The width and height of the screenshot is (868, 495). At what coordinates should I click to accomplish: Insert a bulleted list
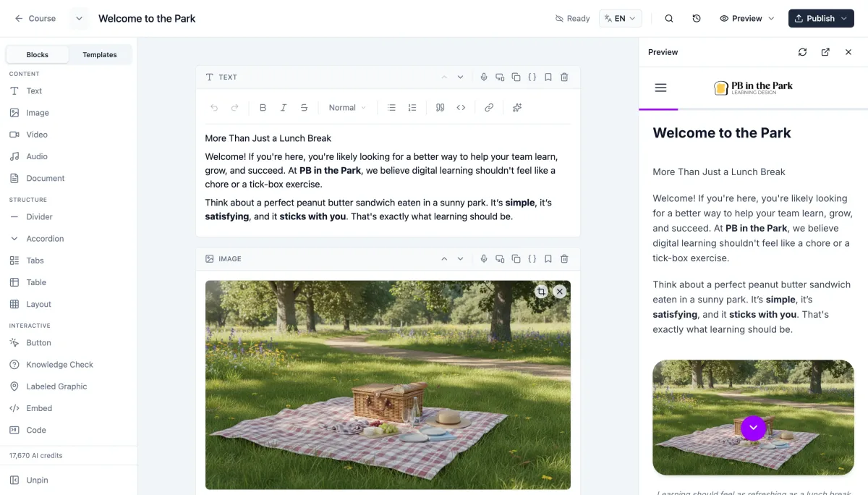[x=391, y=107]
